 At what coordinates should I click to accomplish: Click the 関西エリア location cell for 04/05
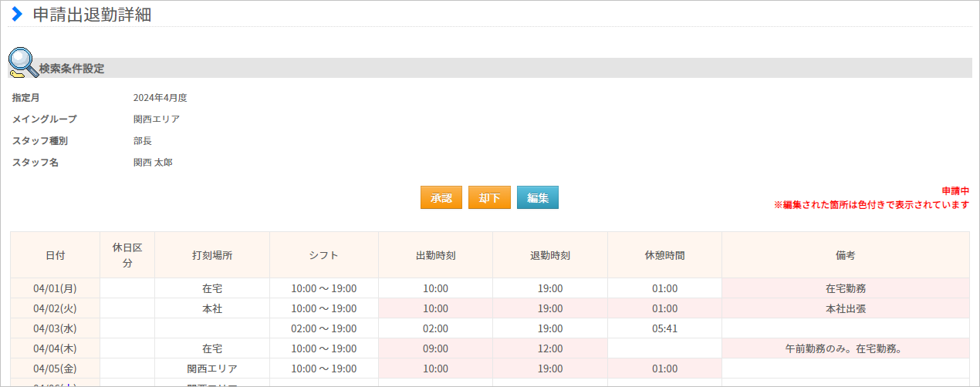(x=212, y=368)
